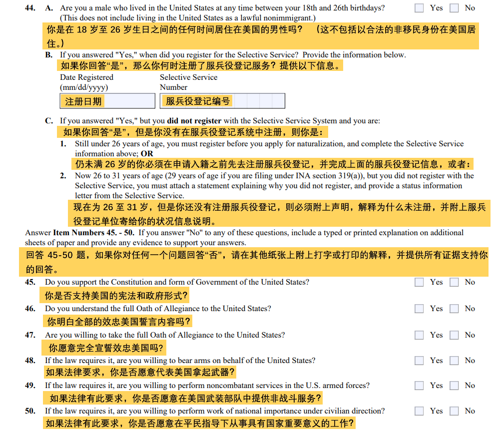Check No for question 44 A

(x=454, y=8)
